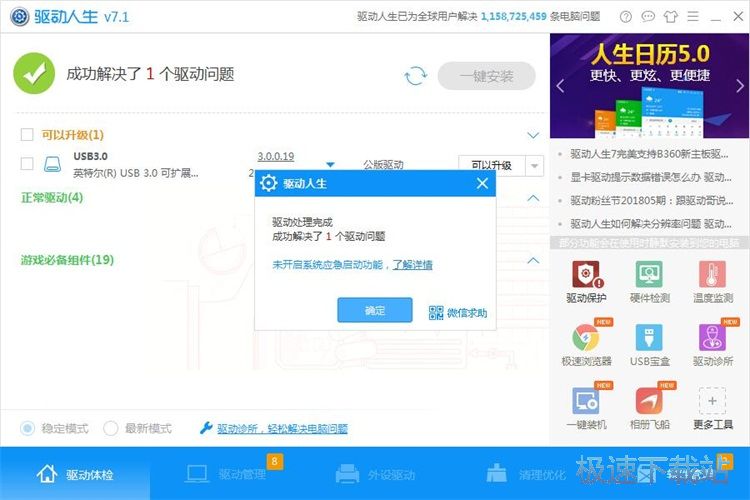Switch to the 清理优化 tab
This screenshot has width=750, height=500.
[x=526, y=474]
